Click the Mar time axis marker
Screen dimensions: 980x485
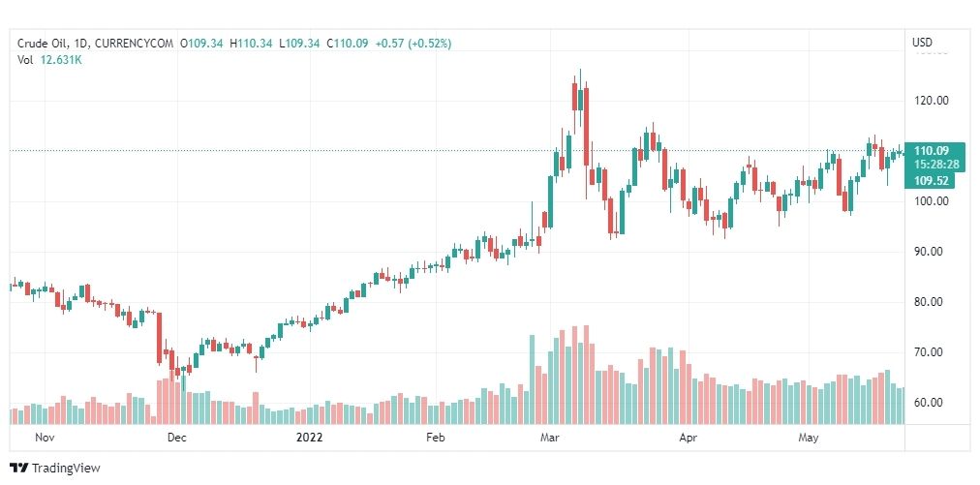pyautogui.click(x=550, y=437)
